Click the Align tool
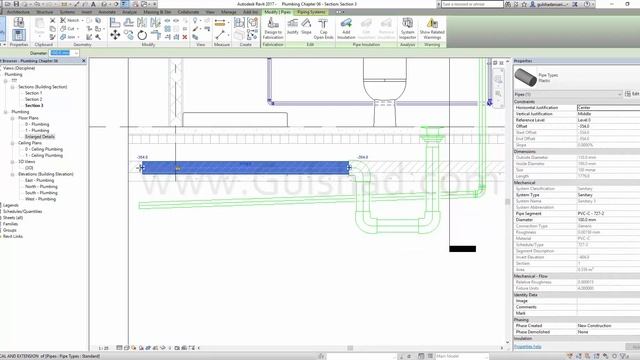Screen dimensions: 640x360 [115, 22]
